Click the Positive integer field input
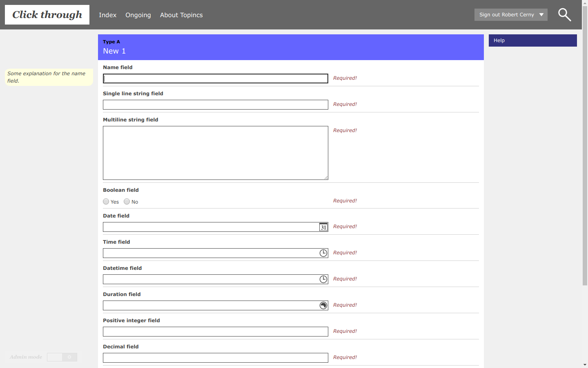 click(x=215, y=332)
